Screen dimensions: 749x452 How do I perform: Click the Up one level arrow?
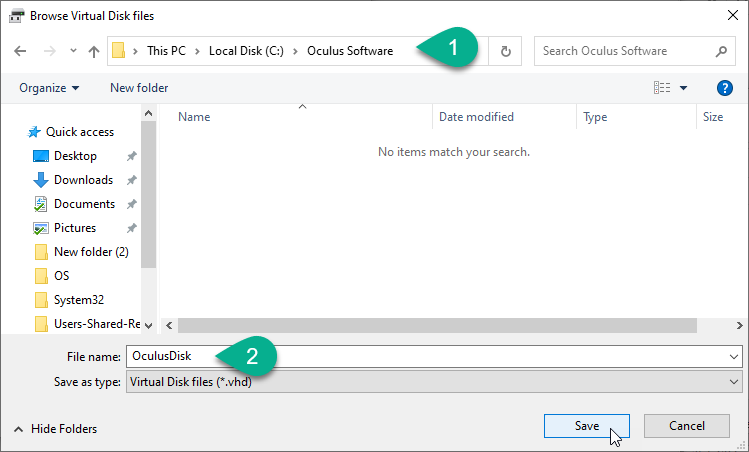94,51
